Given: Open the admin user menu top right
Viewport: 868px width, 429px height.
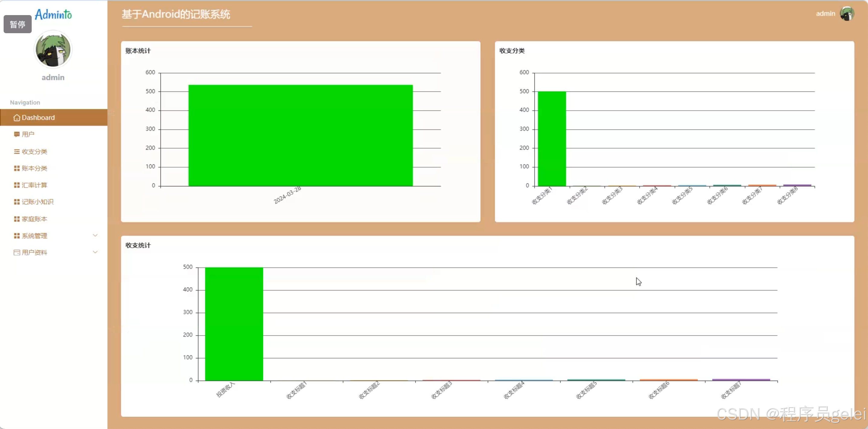Looking at the screenshot, I should point(825,14).
